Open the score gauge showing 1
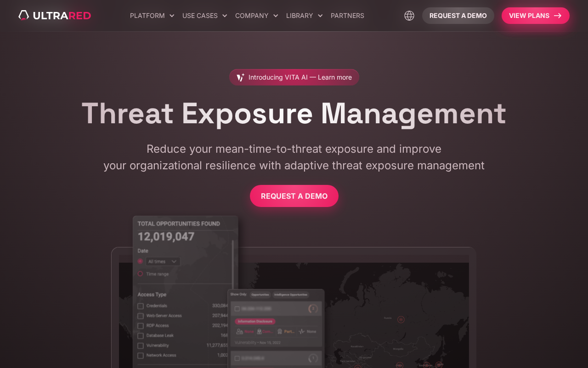This screenshot has height=368, width=588. (x=313, y=358)
